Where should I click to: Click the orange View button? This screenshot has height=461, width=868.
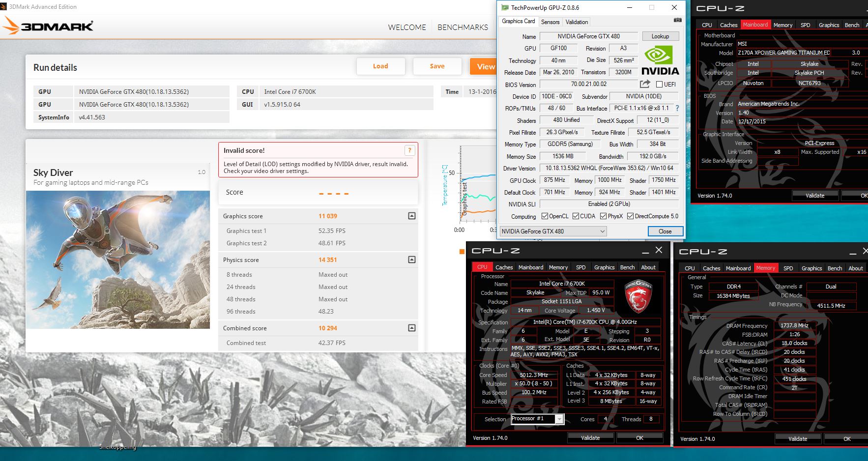pos(483,66)
